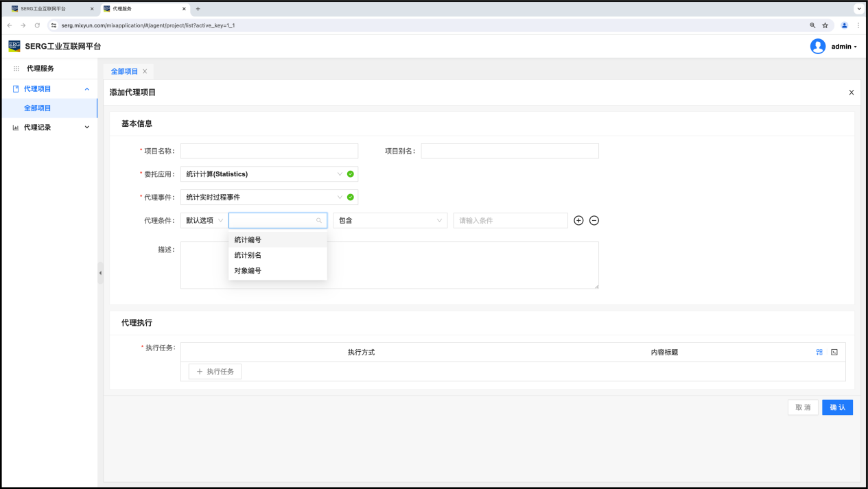
Task: Close the 添加代理项目 panel with X
Action: (852, 93)
